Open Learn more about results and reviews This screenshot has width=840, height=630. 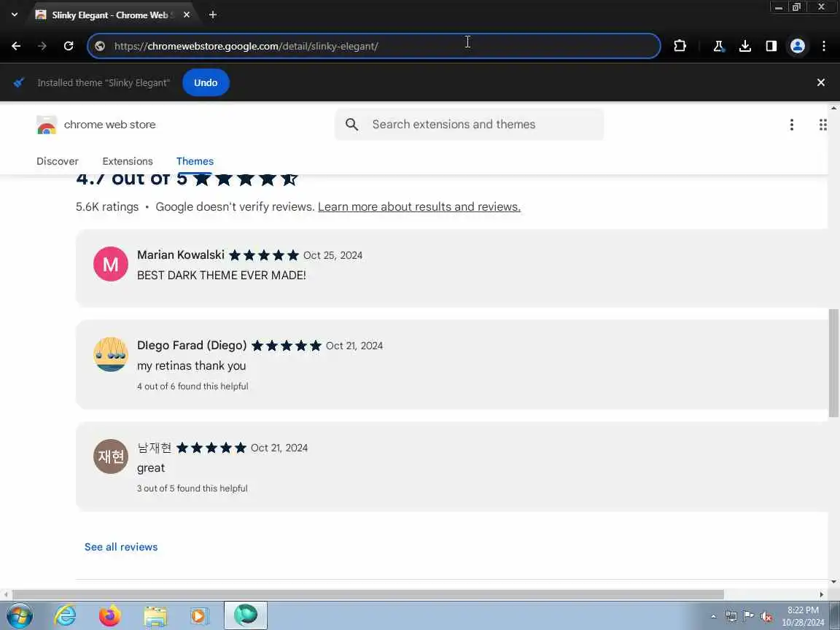coord(419,207)
